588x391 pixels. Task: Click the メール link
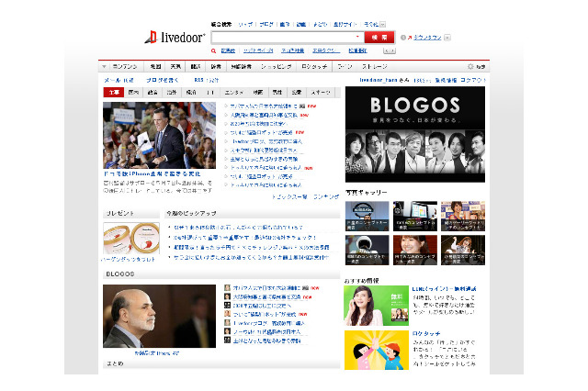(119, 80)
